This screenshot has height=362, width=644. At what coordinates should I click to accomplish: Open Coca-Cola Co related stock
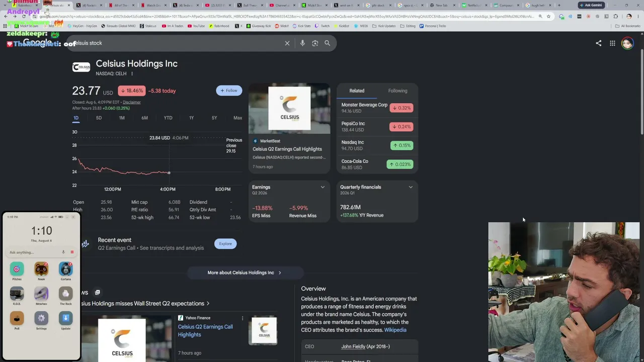pos(377,164)
